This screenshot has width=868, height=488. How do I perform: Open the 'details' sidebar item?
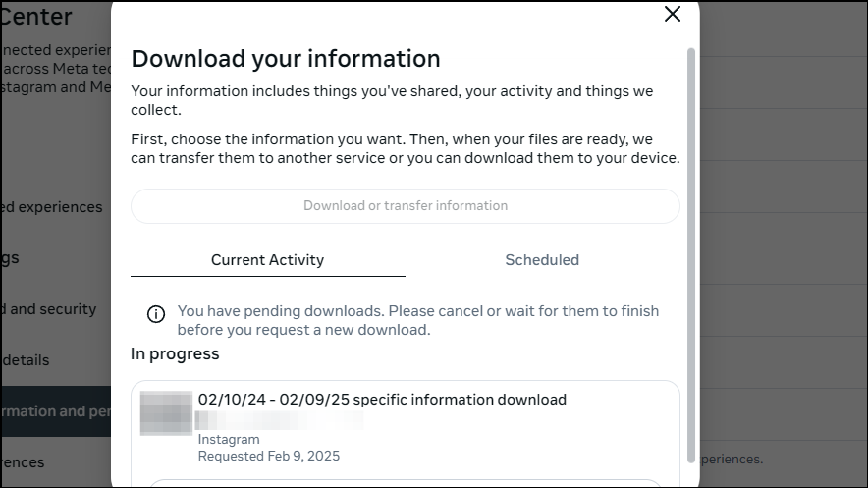tap(25, 360)
